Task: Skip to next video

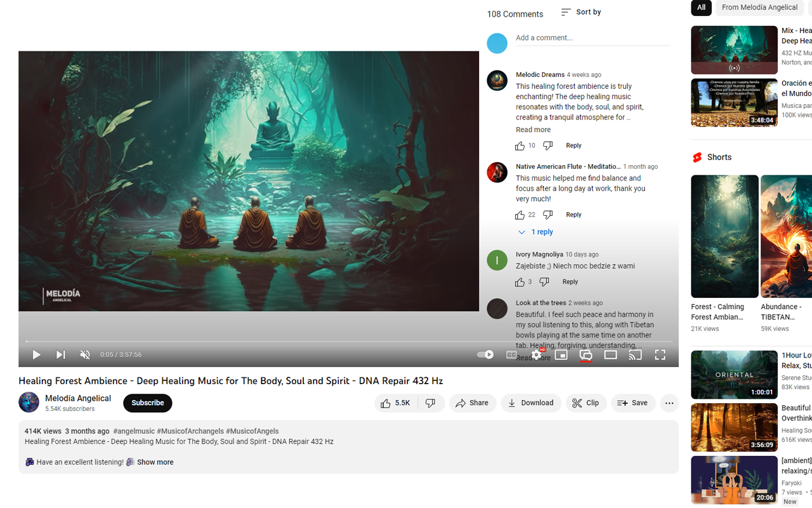Action: 61,354
